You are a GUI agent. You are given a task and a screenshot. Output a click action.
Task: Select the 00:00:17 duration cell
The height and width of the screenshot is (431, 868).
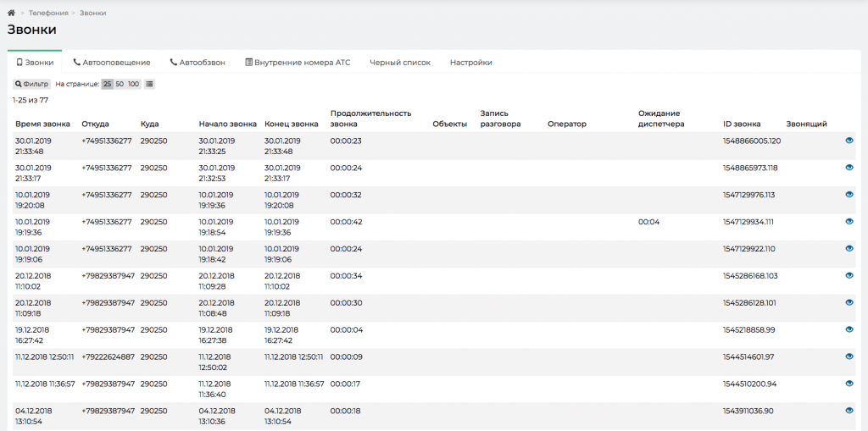[346, 384]
